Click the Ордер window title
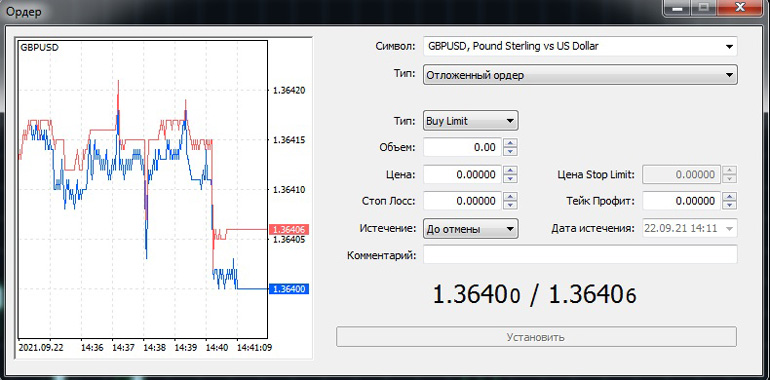 (x=24, y=12)
